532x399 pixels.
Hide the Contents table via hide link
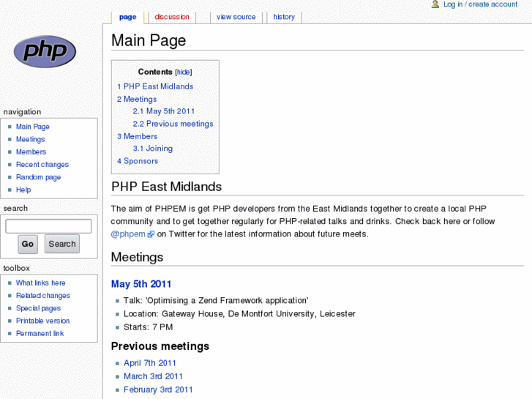184,72
